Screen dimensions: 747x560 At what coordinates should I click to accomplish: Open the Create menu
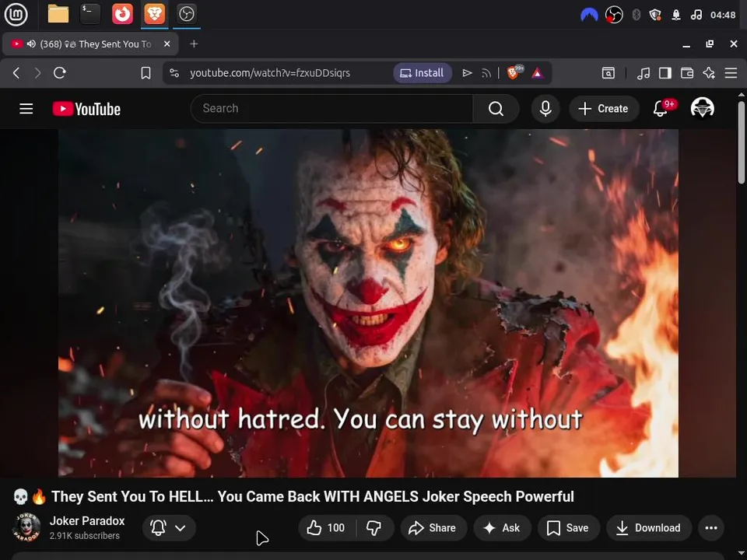(604, 109)
